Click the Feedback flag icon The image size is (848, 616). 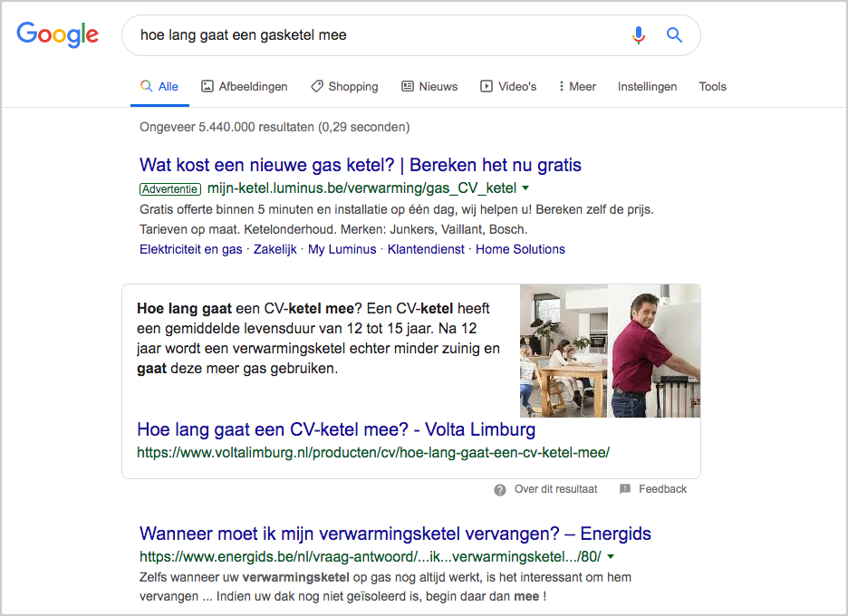coord(624,489)
